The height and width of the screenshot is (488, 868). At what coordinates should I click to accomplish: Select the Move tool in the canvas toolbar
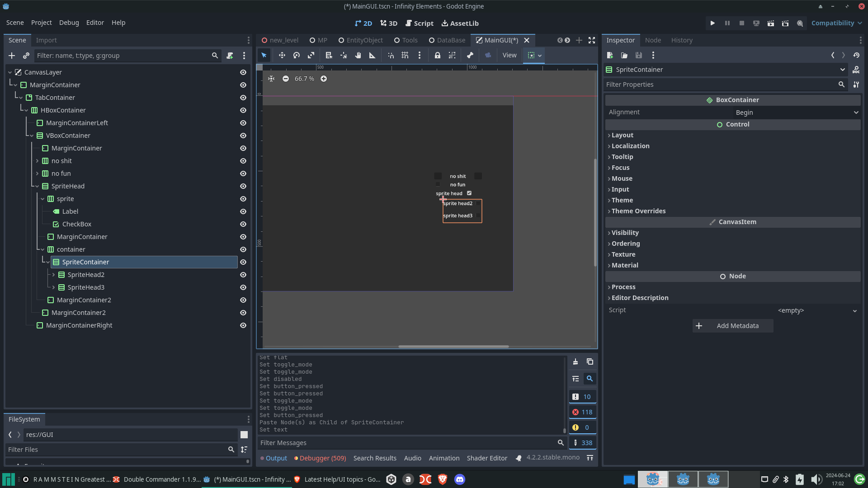click(x=282, y=55)
